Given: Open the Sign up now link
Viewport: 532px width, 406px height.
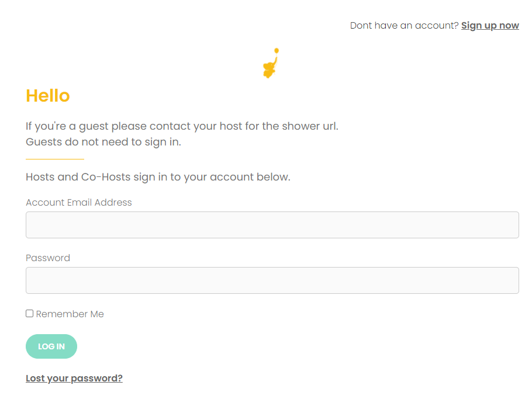Looking at the screenshot, I should 490,25.
